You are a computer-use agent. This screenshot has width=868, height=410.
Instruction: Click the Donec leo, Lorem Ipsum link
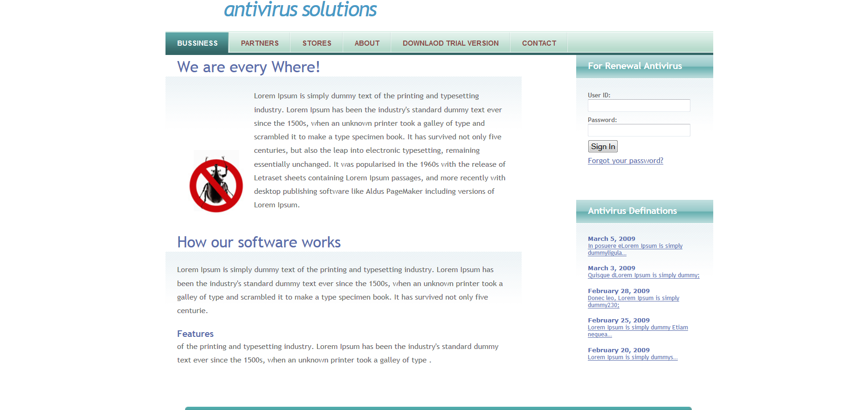point(633,298)
